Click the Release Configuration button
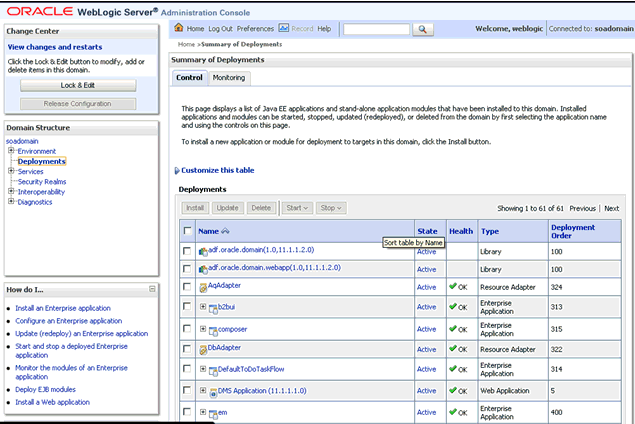The width and height of the screenshot is (635, 424). 78,104
